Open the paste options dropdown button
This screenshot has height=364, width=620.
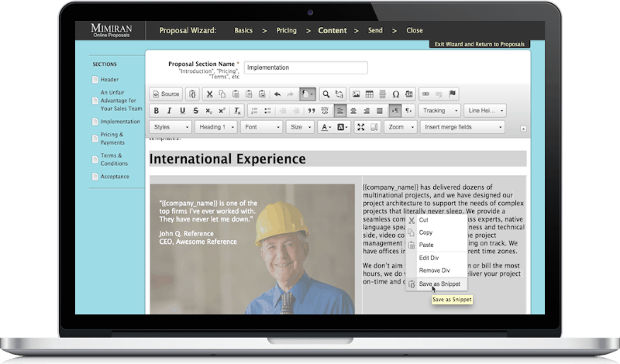tap(307, 94)
